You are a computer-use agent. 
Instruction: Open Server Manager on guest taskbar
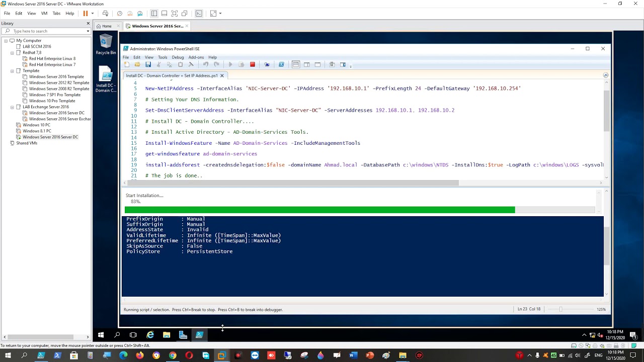click(183, 335)
